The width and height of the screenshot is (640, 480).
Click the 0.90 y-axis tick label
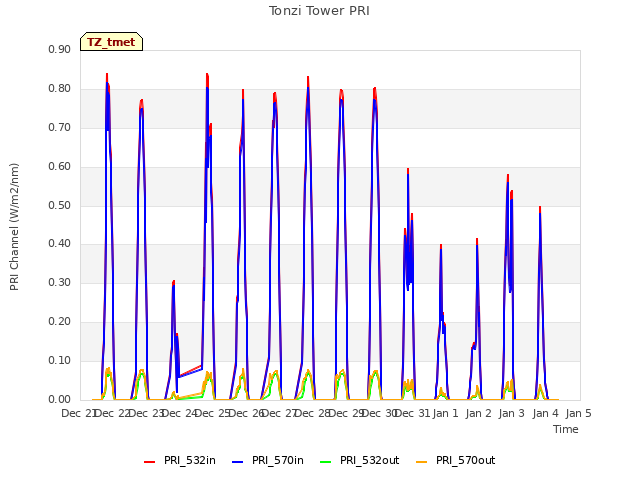point(60,49)
